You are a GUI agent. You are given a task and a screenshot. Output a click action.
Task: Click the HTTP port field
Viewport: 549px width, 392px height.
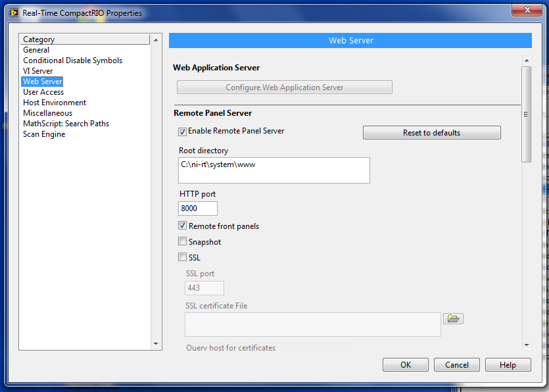(198, 208)
